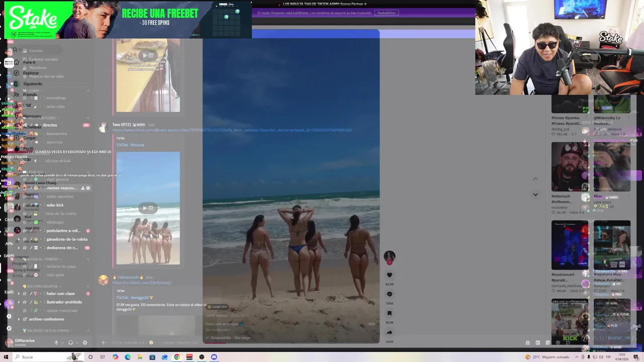The height and width of the screenshot is (362, 644).
Task: Open notification center in system tray
Action: click(x=636, y=357)
